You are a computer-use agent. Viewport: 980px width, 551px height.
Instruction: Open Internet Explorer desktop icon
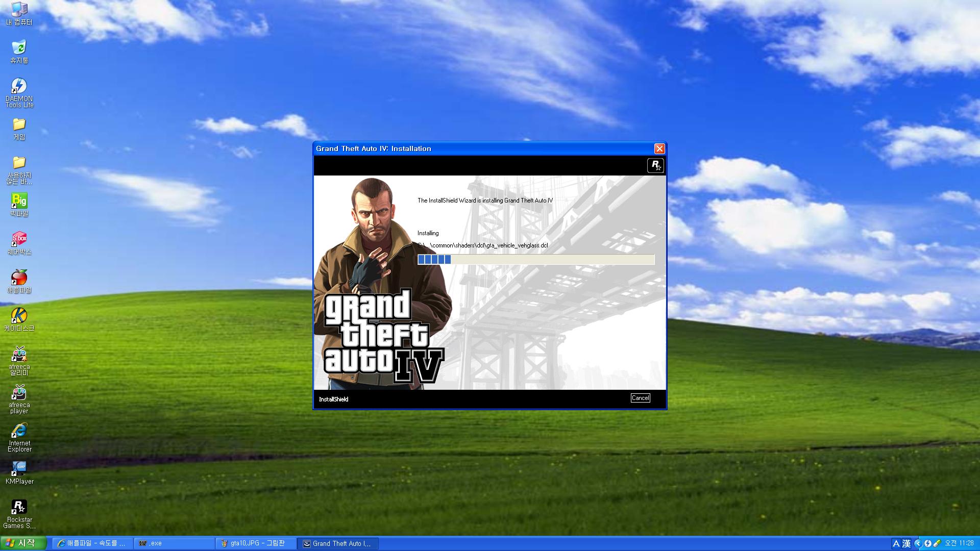(18, 437)
